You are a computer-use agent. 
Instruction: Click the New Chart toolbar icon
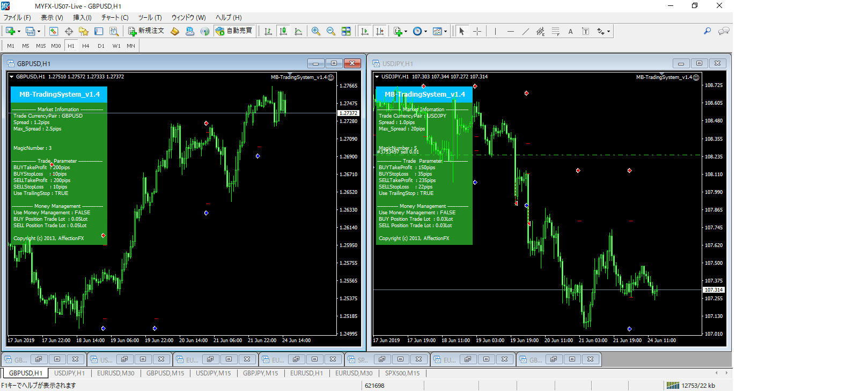click(x=10, y=31)
